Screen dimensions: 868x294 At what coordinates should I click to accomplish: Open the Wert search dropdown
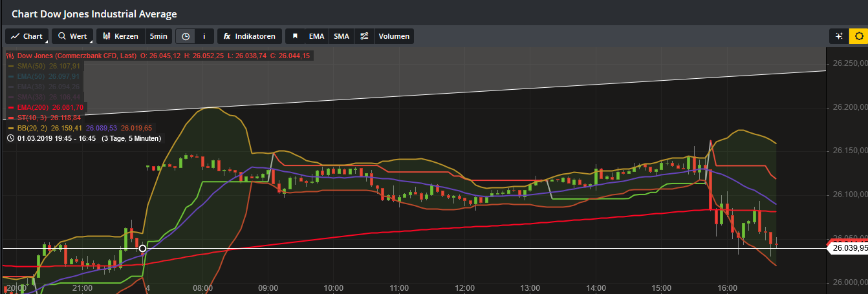[x=72, y=36]
